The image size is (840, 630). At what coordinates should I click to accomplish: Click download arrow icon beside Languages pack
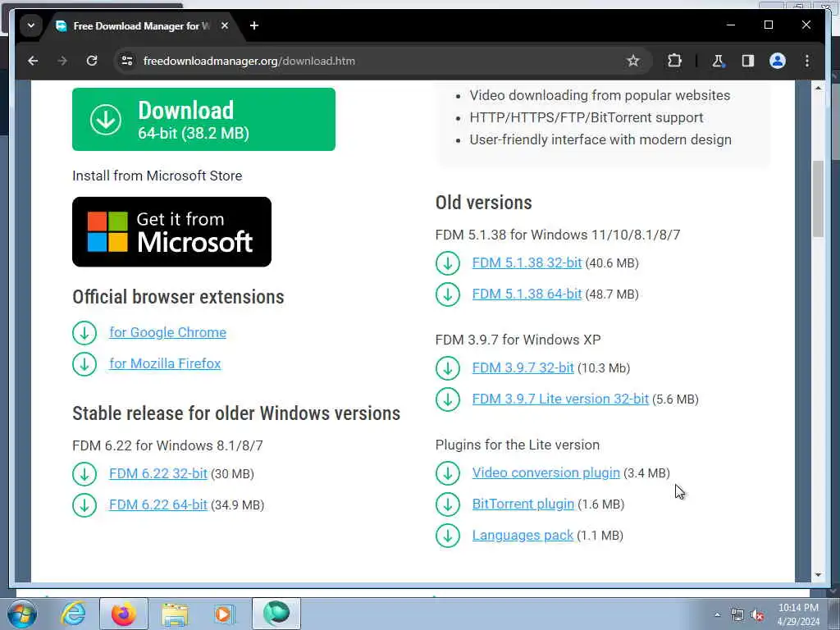[447, 535]
